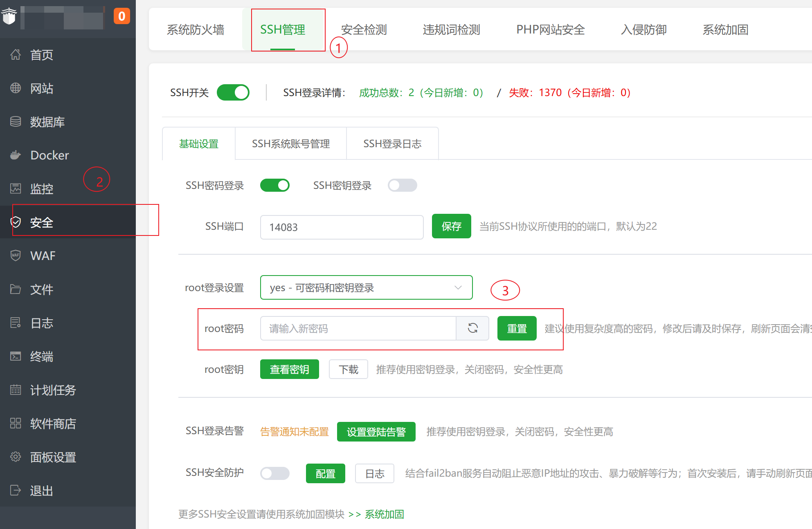Open the 入侵防御 top tab
812x529 pixels.
tap(643, 29)
